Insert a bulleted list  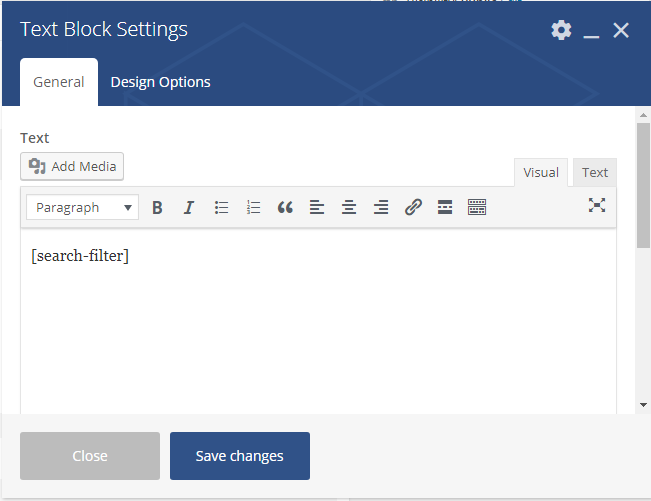[221, 208]
